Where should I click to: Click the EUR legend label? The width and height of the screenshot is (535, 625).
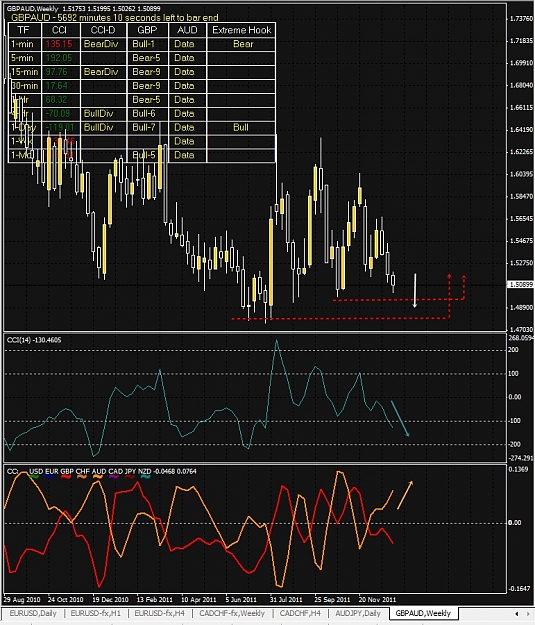pyautogui.click(x=51, y=471)
